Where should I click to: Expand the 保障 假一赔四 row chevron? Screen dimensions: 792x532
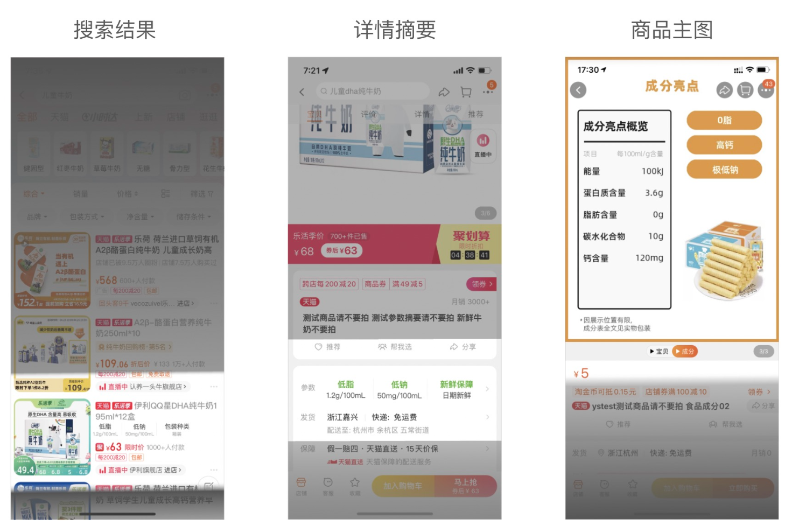[487, 449]
